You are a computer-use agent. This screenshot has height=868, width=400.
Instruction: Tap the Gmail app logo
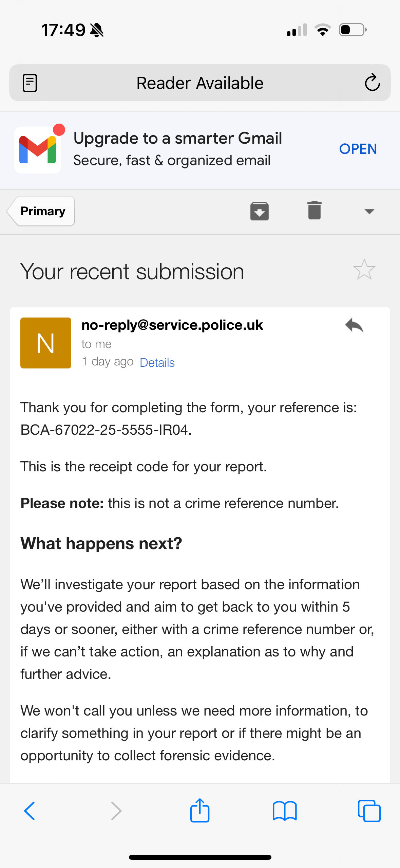click(x=38, y=150)
